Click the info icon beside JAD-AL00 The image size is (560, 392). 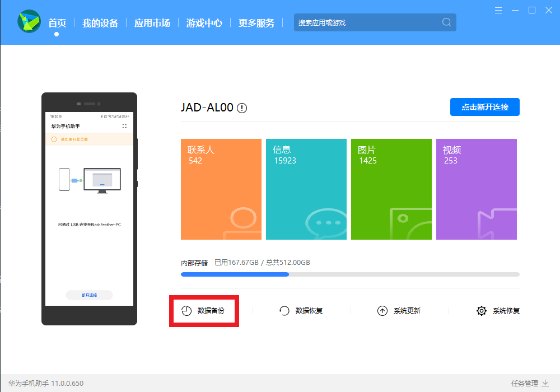point(242,108)
